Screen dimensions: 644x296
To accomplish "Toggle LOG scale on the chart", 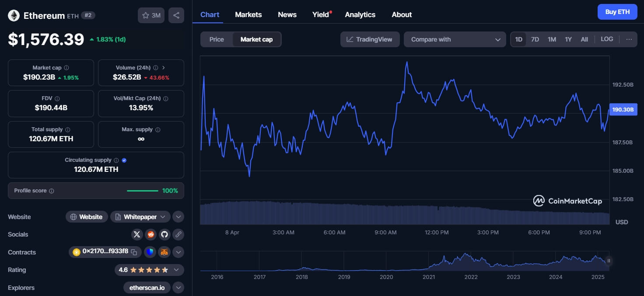I will tap(607, 39).
